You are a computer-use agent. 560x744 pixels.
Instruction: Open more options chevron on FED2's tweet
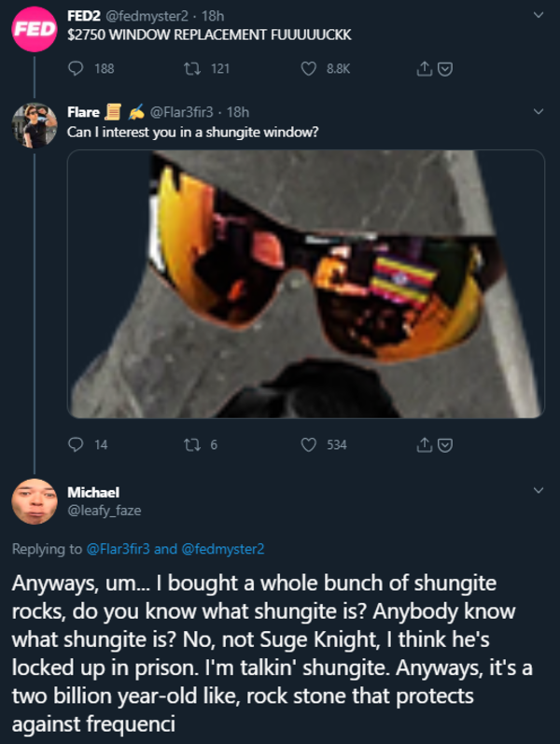538,16
